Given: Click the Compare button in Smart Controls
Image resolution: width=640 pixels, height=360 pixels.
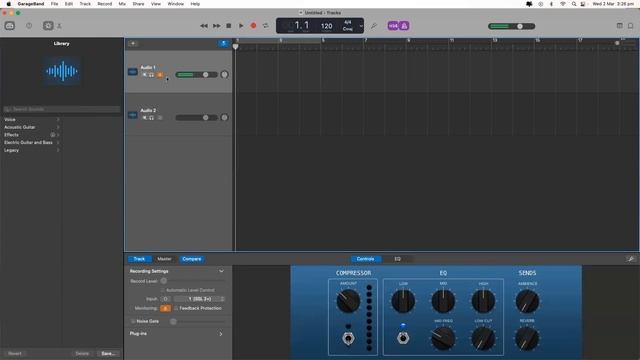Looking at the screenshot, I should click(x=191, y=259).
